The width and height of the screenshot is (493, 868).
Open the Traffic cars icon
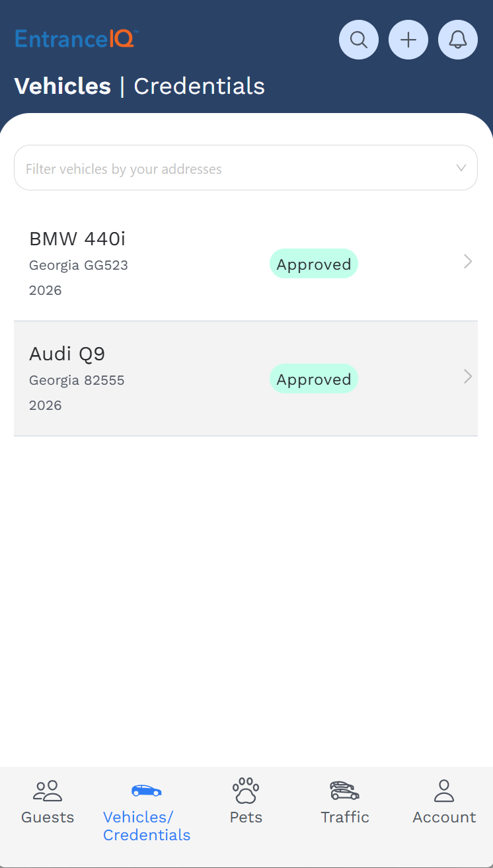tap(344, 790)
